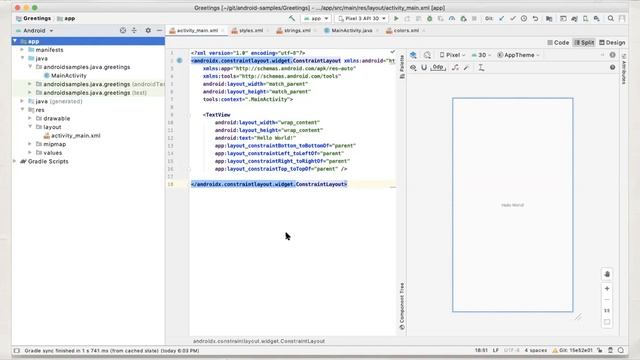Click the Search Everywhere magnifier
The image size is (640, 360).
point(611,18)
